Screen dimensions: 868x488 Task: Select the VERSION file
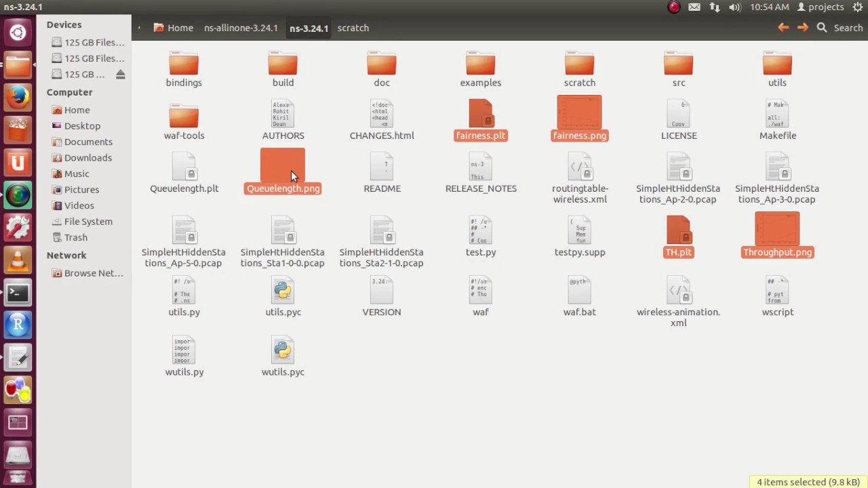pyautogui.click(x=382, y=297)
